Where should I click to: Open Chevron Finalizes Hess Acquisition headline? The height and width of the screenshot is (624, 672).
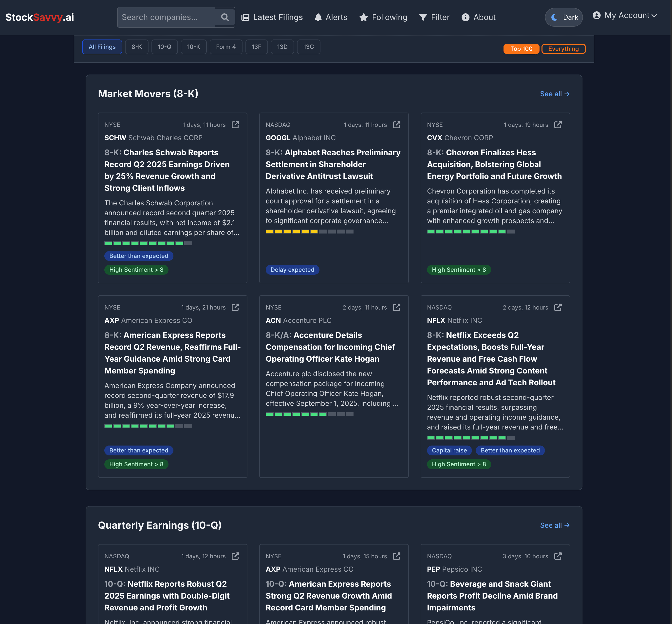click(494, 164)
